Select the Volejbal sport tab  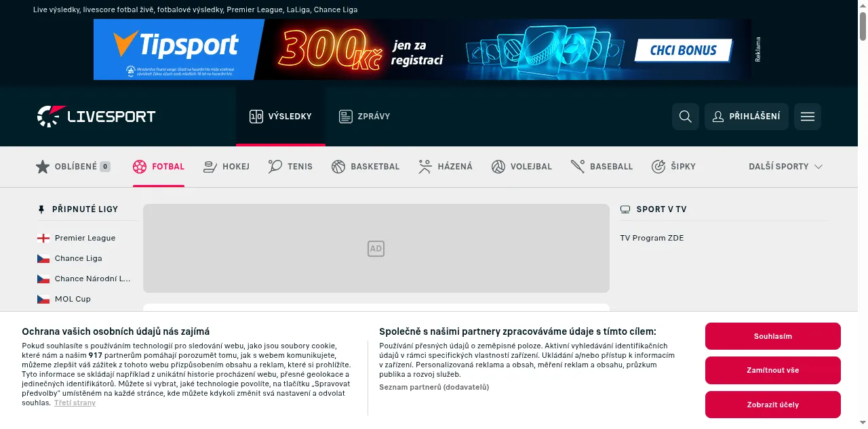pyautogui.click(x=521, y=167)
